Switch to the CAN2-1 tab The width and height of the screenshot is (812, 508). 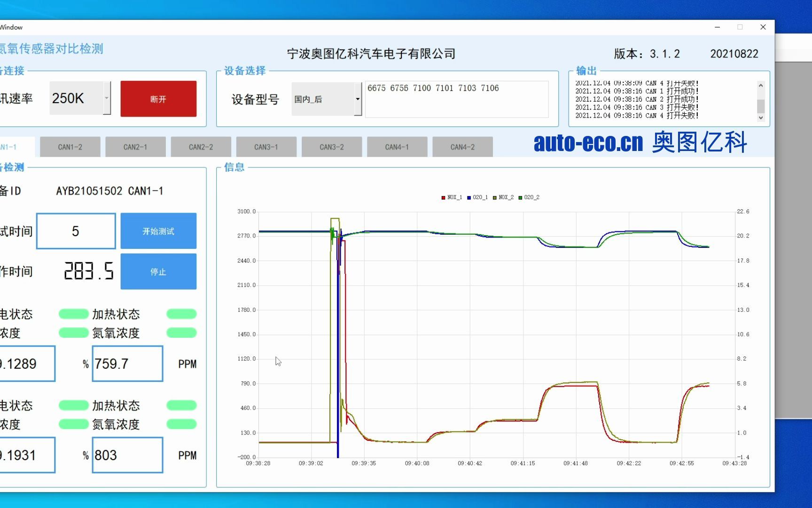[135, 147]
